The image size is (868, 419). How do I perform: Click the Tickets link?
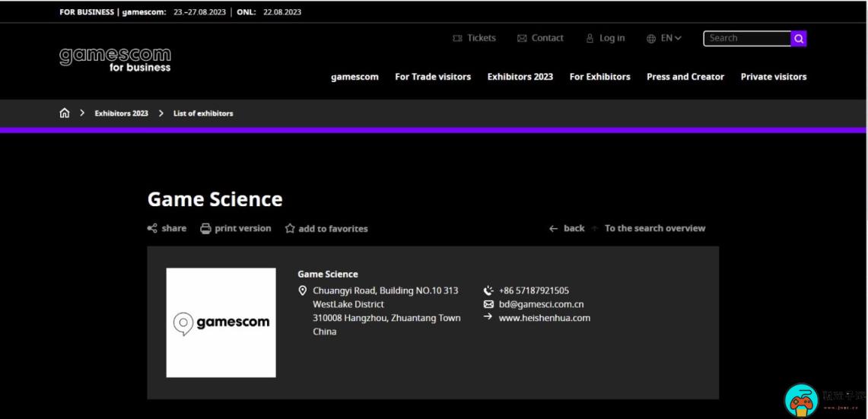coord(482,38)
